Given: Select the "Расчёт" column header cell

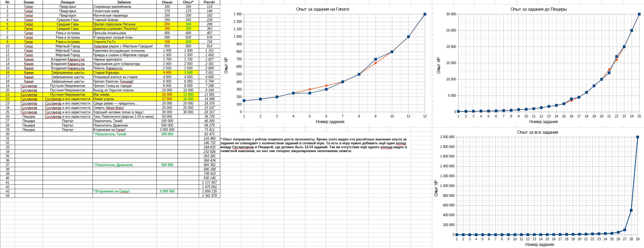Looking at the screenshot, I should point(209,2).
